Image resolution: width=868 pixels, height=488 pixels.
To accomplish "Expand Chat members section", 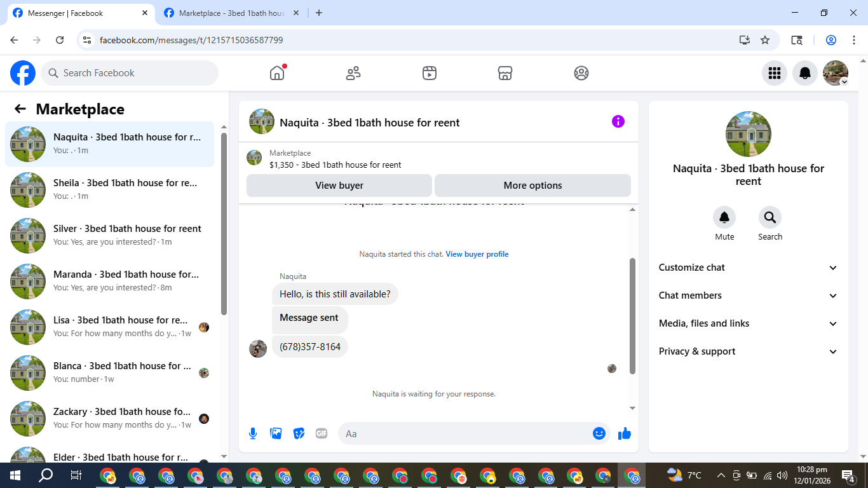I will [x=749, y=295].
